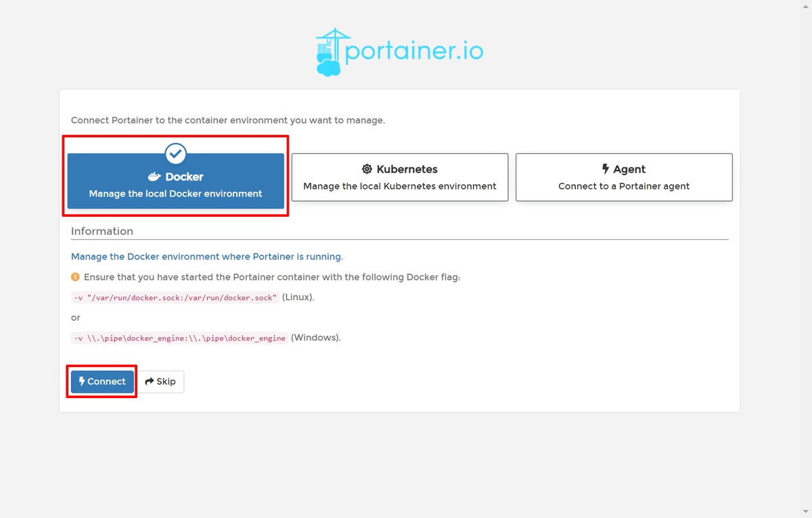Click the blue checkmark on the Docker option
The image size is (812, 518).
175,153
